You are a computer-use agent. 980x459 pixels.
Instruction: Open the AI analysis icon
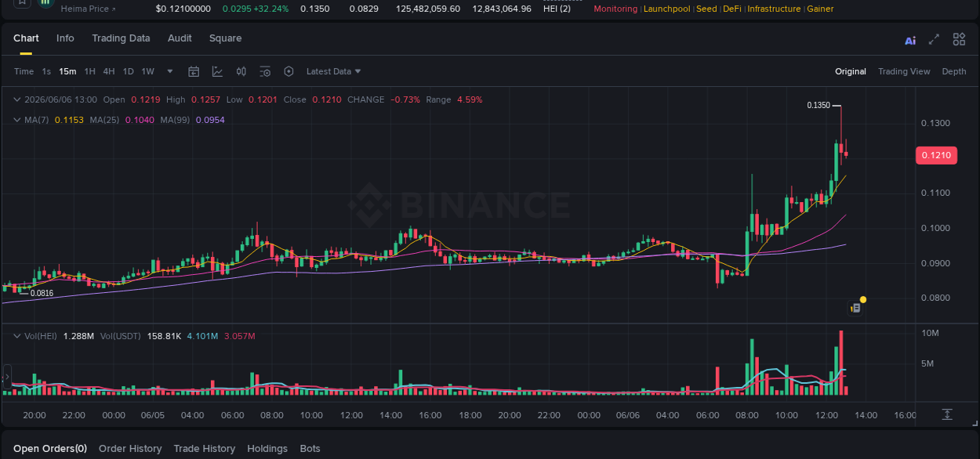click(x=910, y=41)
